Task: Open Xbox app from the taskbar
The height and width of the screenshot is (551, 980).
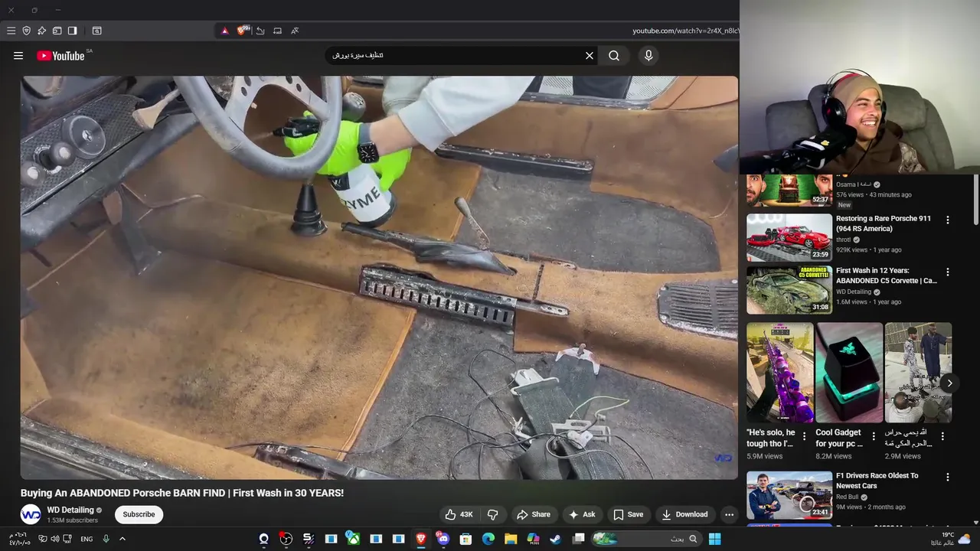Action: coord(353,539)
